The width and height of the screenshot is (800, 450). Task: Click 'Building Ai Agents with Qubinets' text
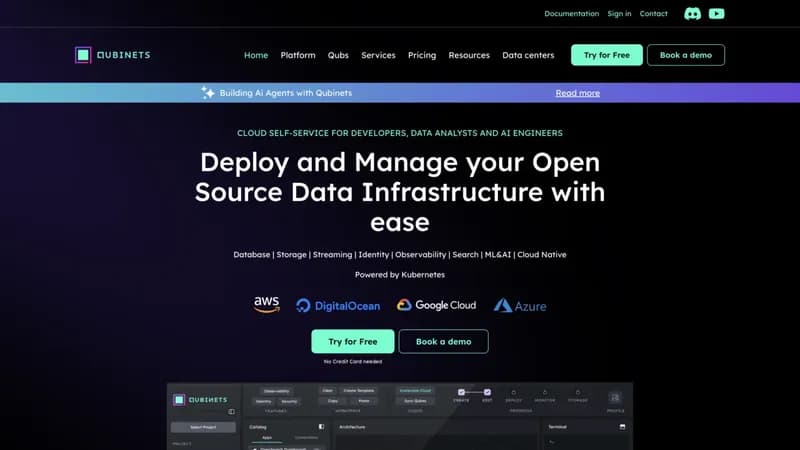(286, 93)
